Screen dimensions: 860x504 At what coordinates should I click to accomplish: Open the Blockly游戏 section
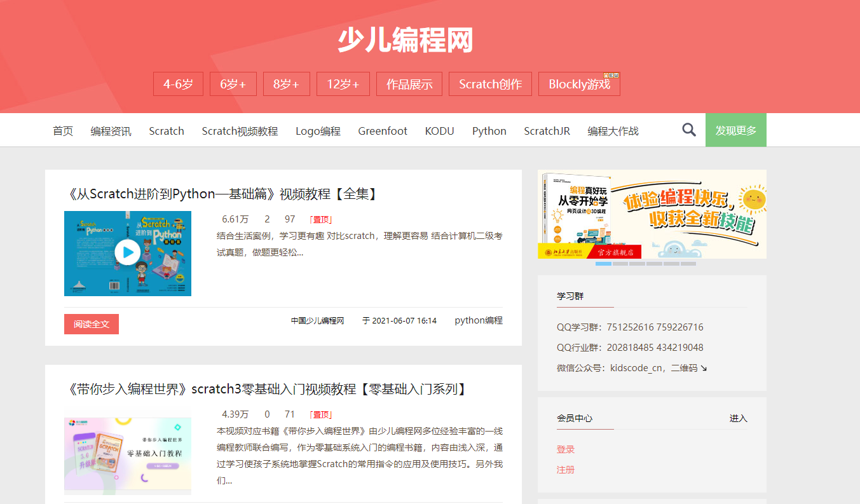pyautogui.click(x=579, y=84)
